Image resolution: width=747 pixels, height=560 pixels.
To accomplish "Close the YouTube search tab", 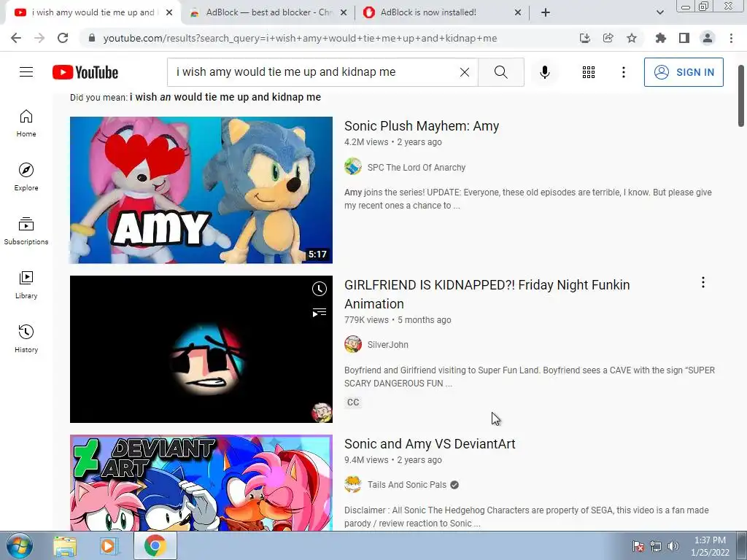I will [x=169, y=12].
